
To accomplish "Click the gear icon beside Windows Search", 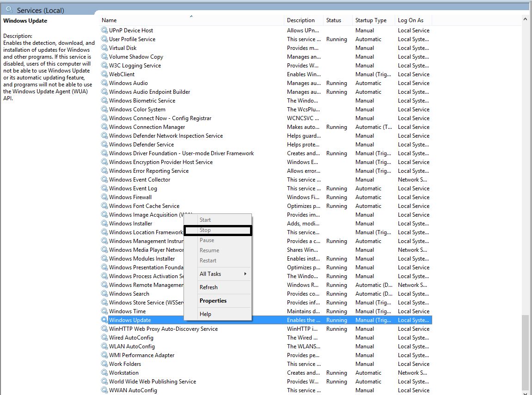I will [104, 294].
